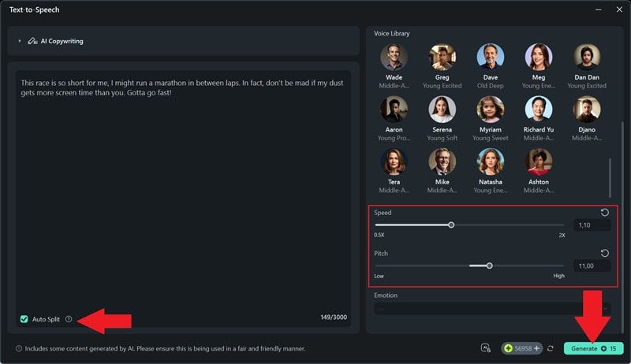
Task: Click the Pitch slider handle
Action: tap(489, 266)
